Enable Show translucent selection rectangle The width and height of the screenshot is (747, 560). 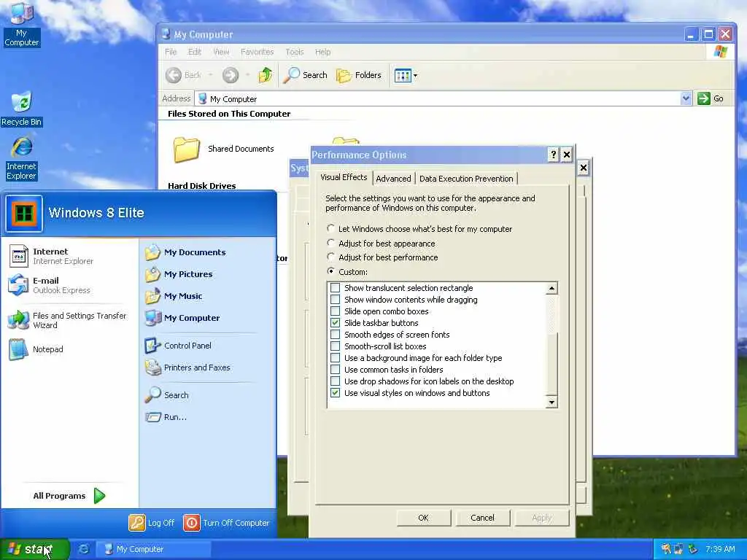(x=336, y=287)
